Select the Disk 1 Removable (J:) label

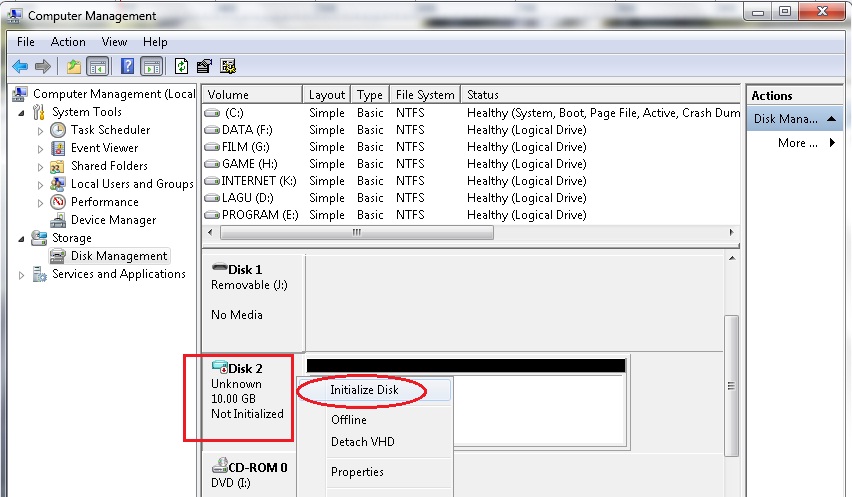tap(249, 285)
